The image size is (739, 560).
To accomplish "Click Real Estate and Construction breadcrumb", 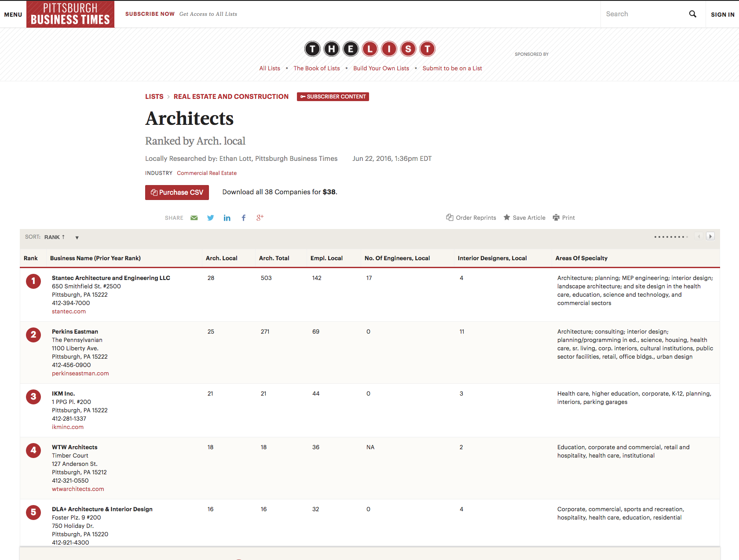I will [231, 97].
